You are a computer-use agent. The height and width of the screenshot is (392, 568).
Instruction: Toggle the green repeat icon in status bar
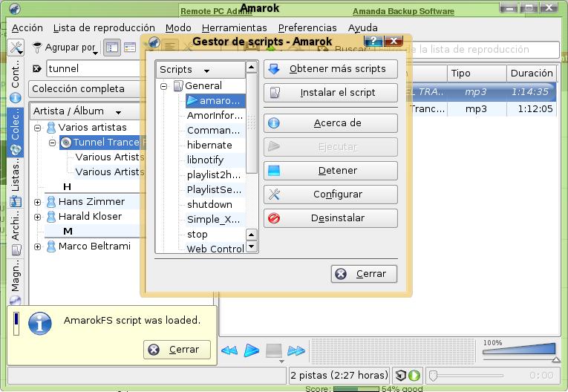coord(414,376)
